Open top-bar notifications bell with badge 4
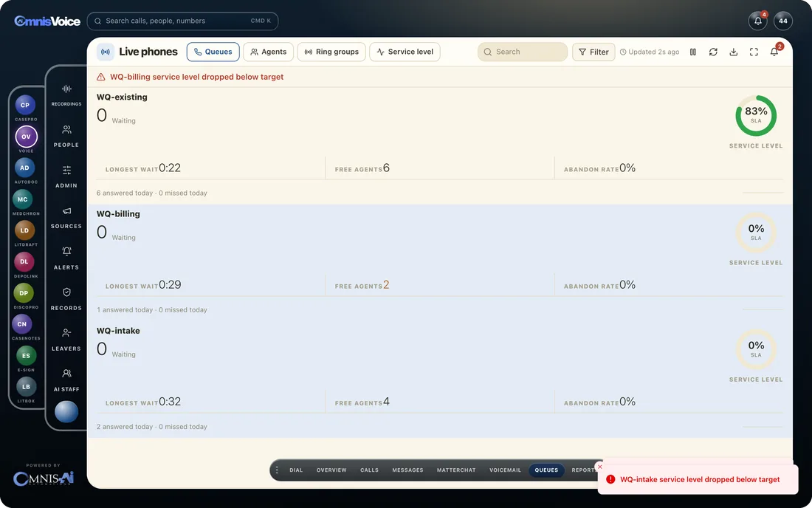812x508 pixels. coord(757,21)
